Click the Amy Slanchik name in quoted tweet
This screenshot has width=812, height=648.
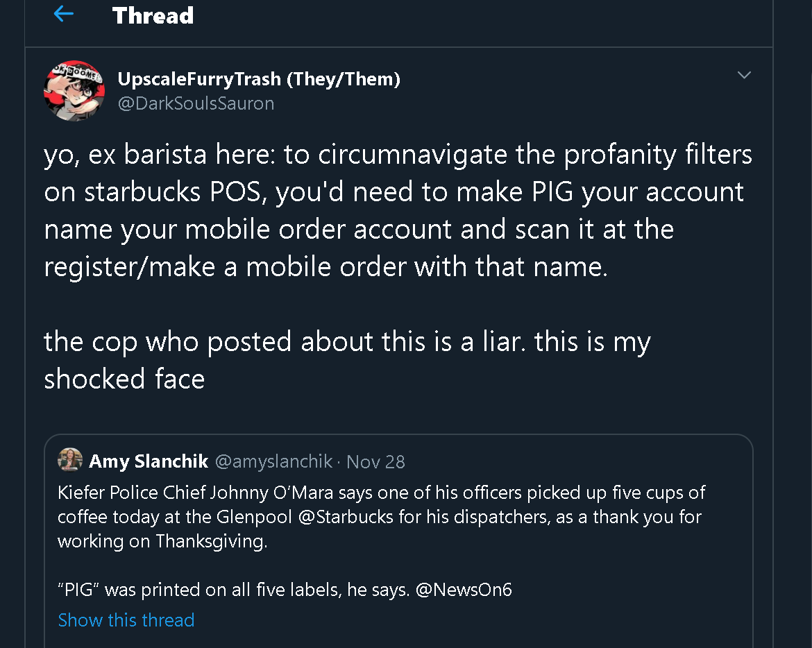click(x=148, y=461)
